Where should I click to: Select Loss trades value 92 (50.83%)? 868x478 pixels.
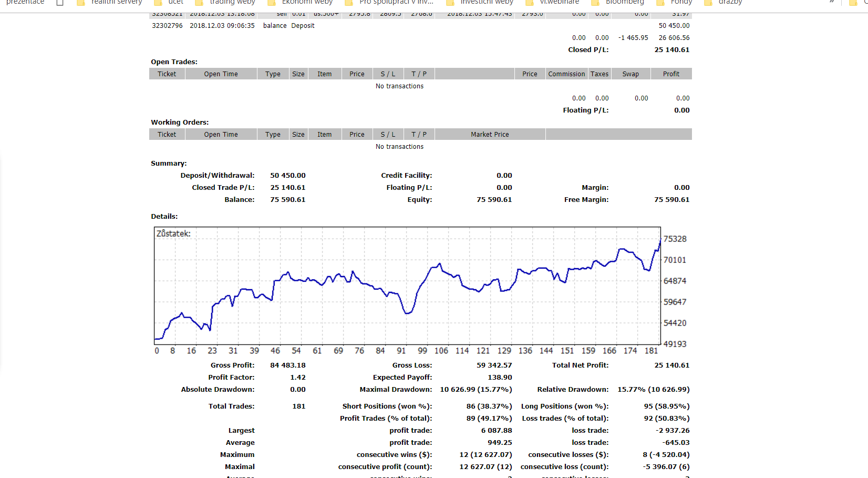point(667,419)
